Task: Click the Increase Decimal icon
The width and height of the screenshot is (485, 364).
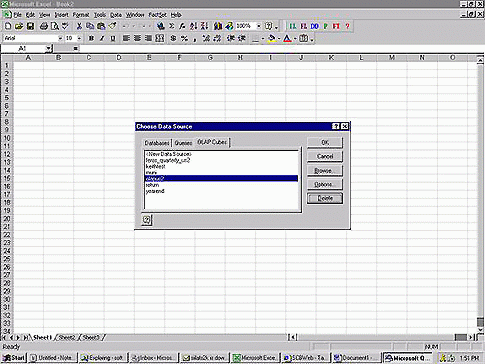Action: [x=206, y=39]
